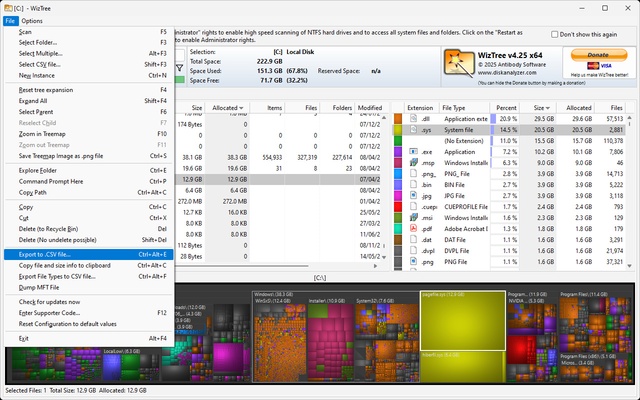This screenshot has width=640, height=400.
Task: Click the filter funnel icon
Action: coord(180,68)
